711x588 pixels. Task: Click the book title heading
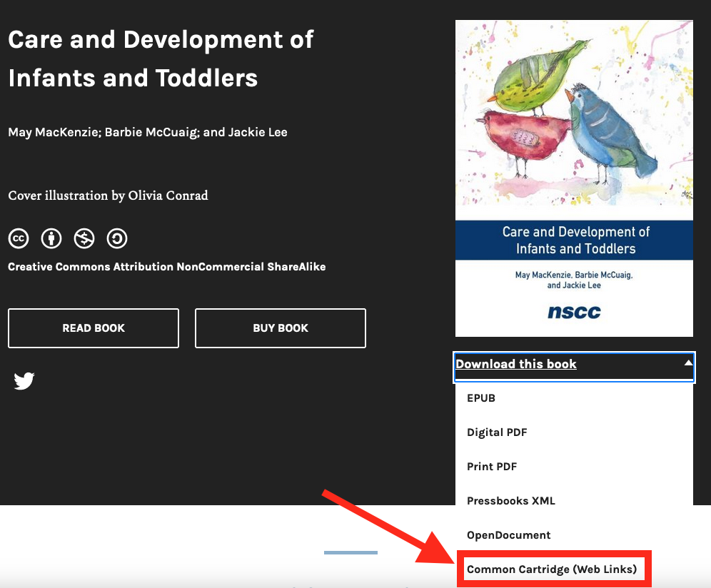pos(161,59)
